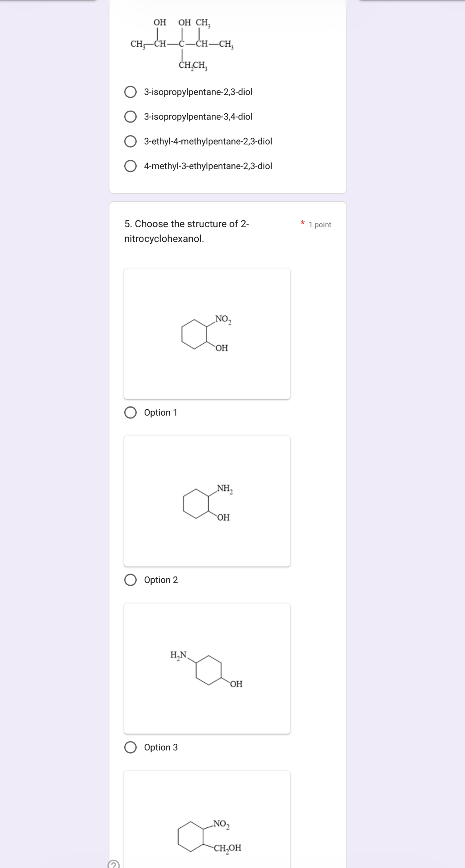Viewport: 465px width, 868px height.
Task: Open the Option 3 structure image card
Action: [207, 668]
